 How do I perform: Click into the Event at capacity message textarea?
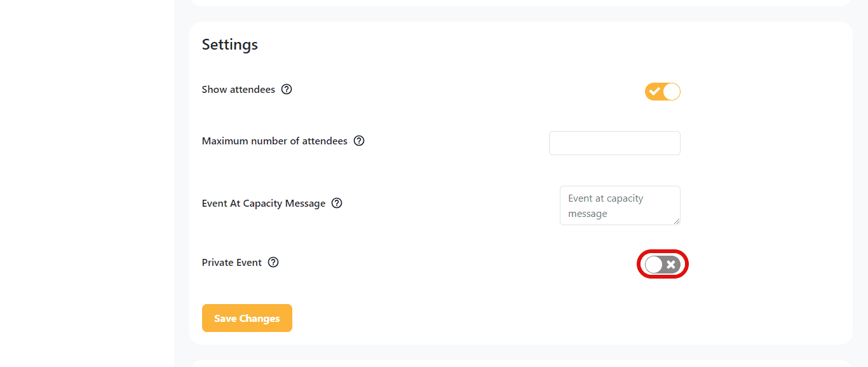pyautogui.click(x=620, y=205)
